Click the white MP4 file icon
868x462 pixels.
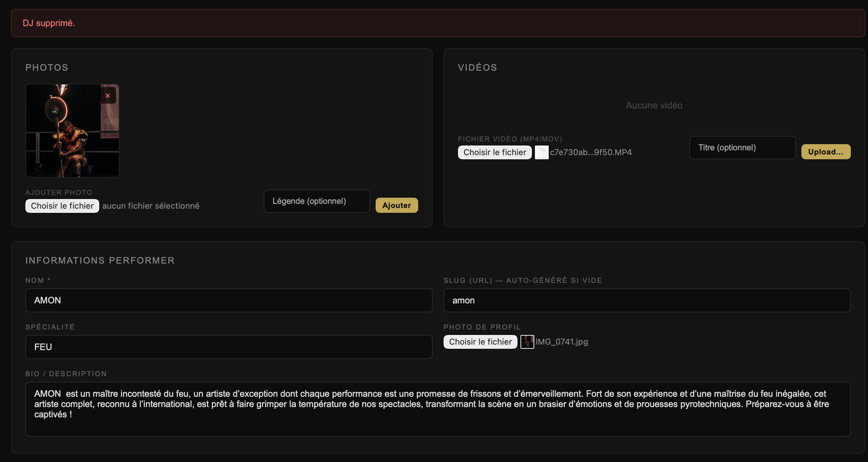click(541, 152)
